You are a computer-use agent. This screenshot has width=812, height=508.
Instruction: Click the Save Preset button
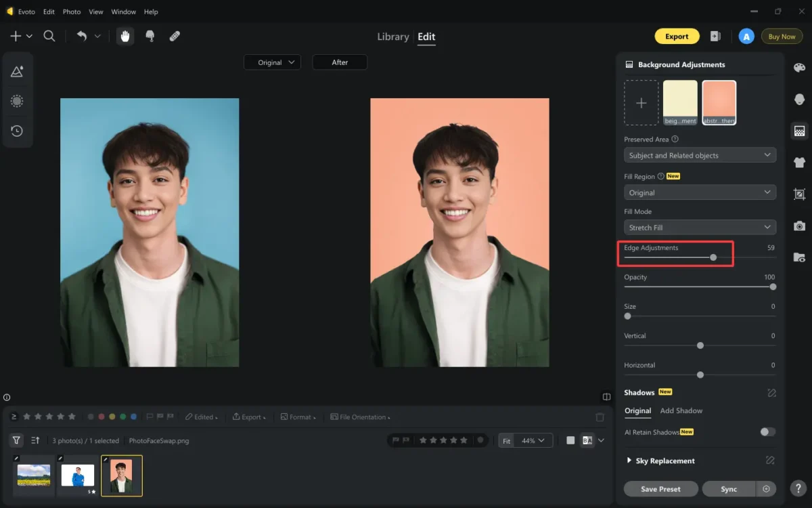(660, 488)
